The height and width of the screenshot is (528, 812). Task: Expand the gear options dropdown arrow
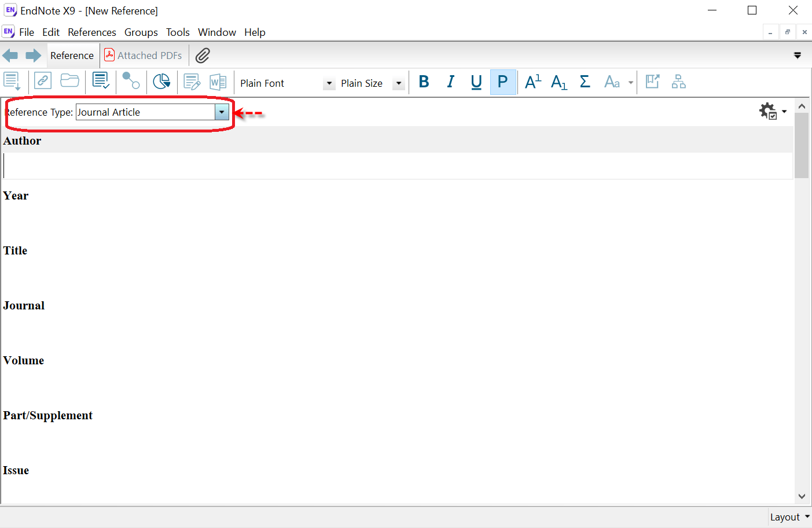784,112
